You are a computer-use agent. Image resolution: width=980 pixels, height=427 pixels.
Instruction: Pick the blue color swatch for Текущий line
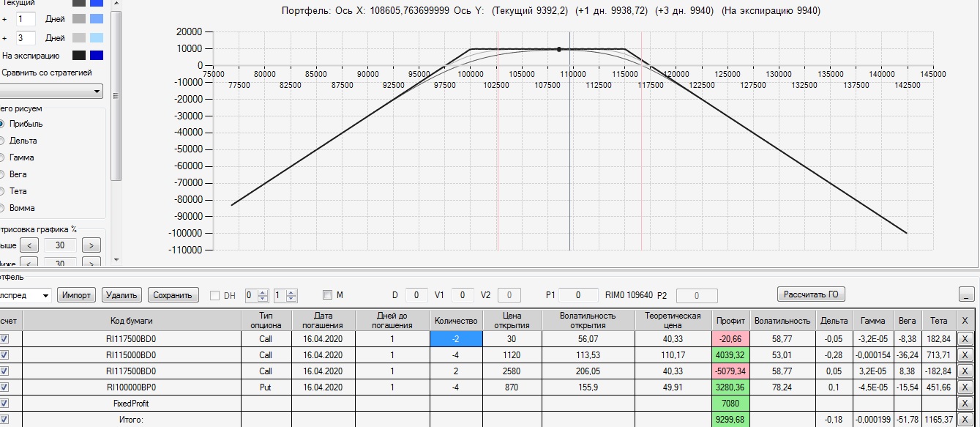click(97, 3)
